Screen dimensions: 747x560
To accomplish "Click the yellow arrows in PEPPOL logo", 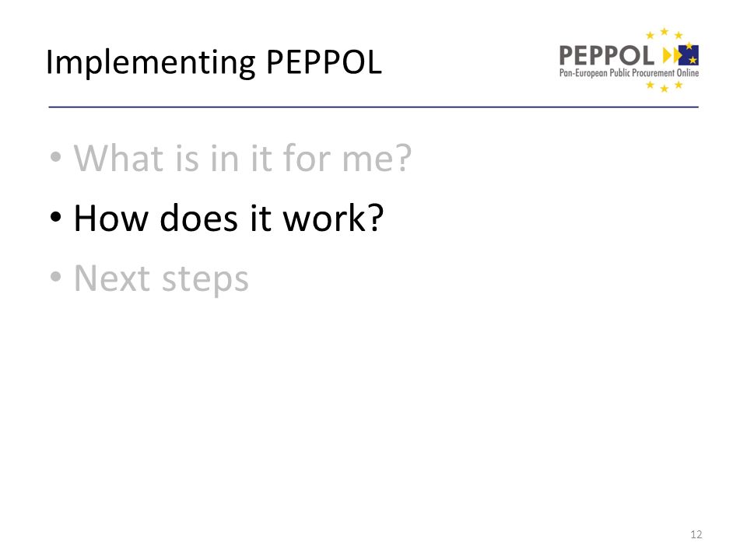I will (x=672, y=55).
